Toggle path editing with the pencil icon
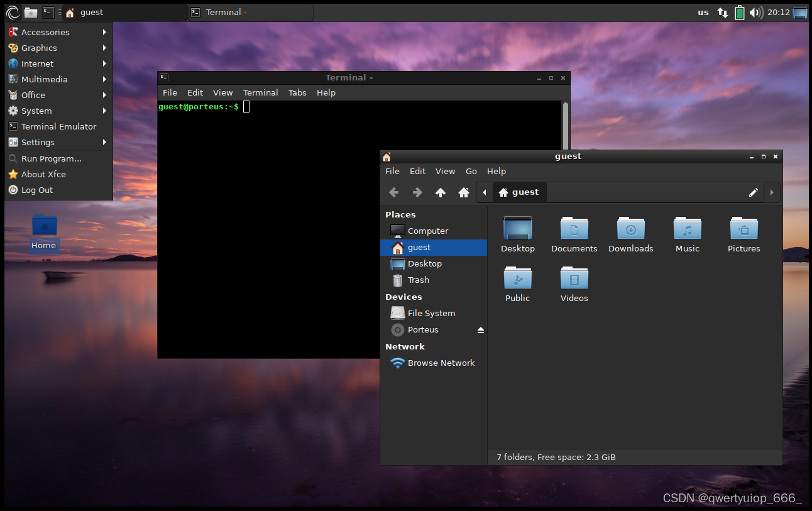 coord(754,192)
